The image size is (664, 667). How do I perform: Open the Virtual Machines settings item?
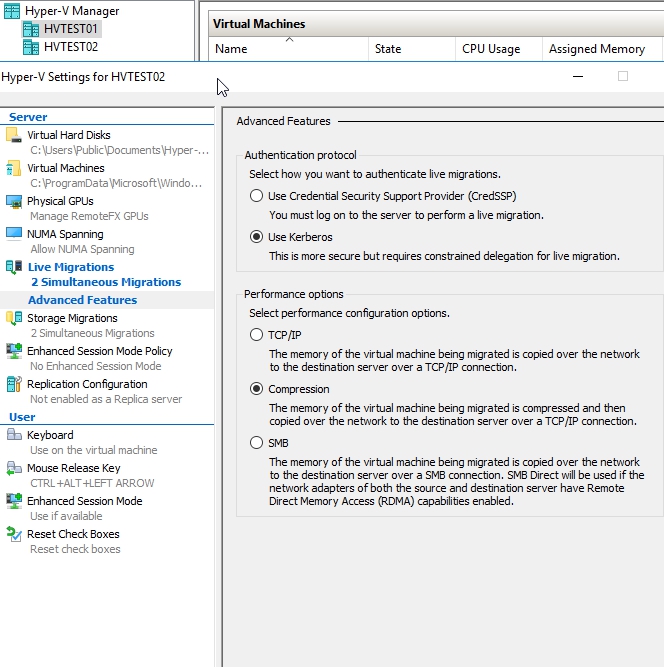click(x=65, y=168)
